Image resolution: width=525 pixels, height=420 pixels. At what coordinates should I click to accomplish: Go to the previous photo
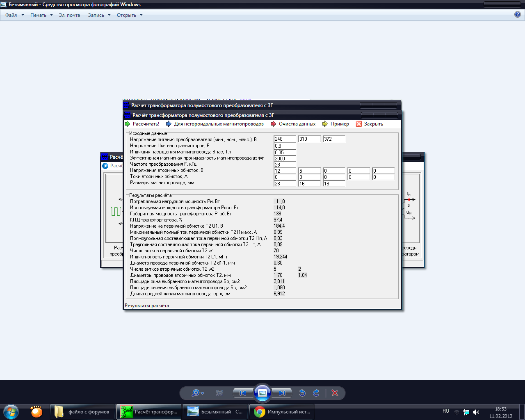click(x=243, y=393)
